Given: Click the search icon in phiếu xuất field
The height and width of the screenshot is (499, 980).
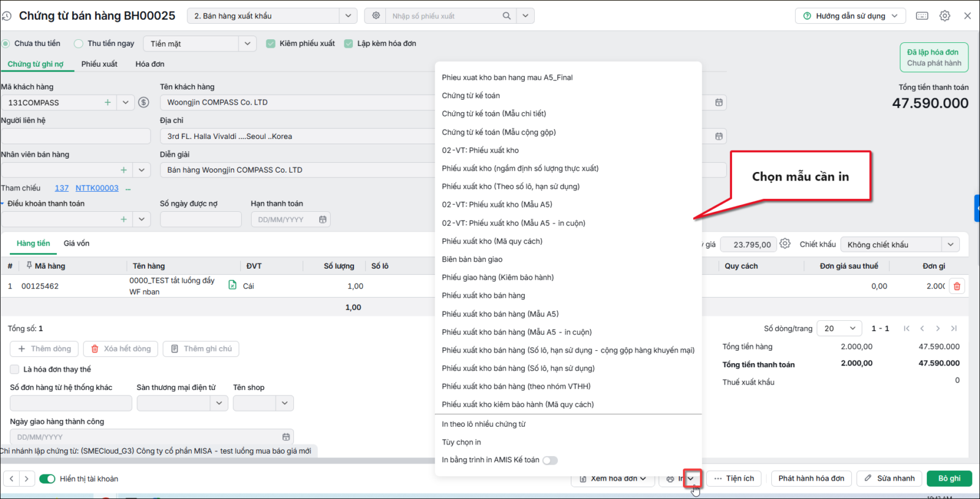Looking at the screenshot, I should tap(507, 16).
